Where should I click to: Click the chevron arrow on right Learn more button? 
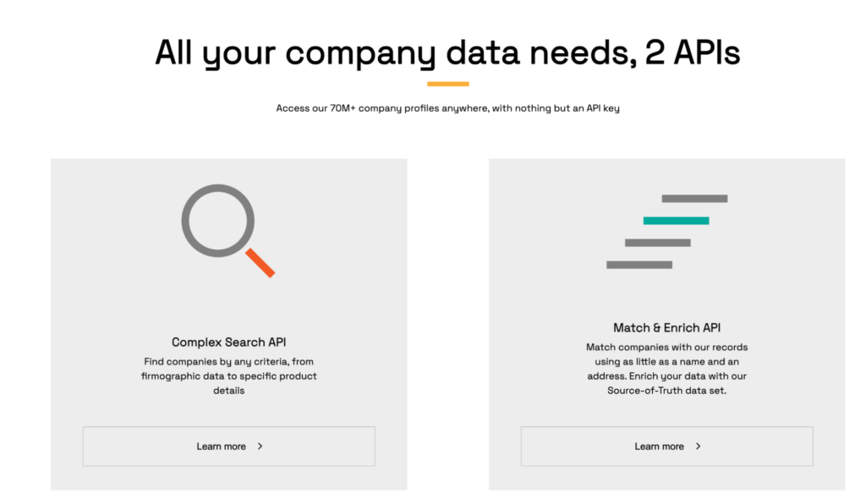click(x=696, y=446)
